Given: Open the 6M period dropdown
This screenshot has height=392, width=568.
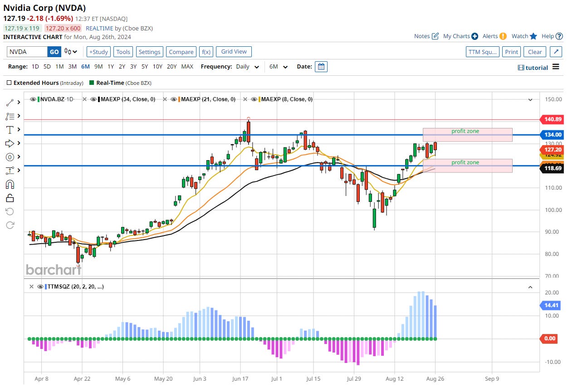Looking at the screenshot, I should point(279,67).
